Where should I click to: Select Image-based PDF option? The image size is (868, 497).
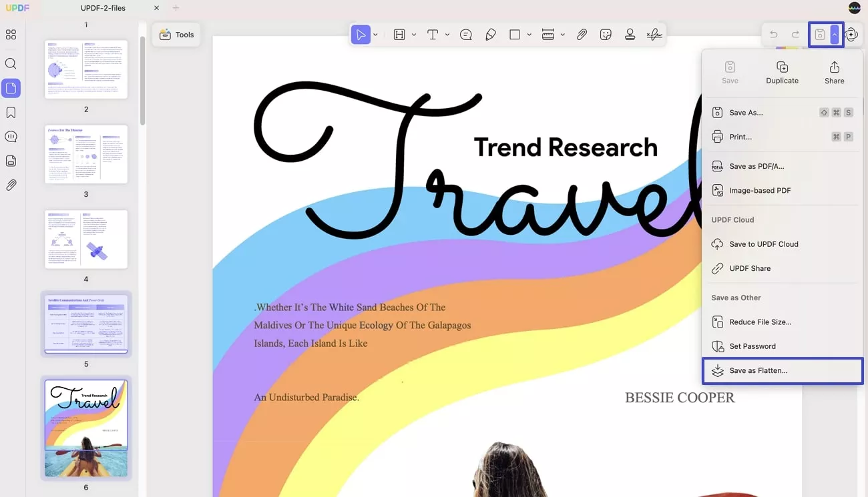point(782,190)
